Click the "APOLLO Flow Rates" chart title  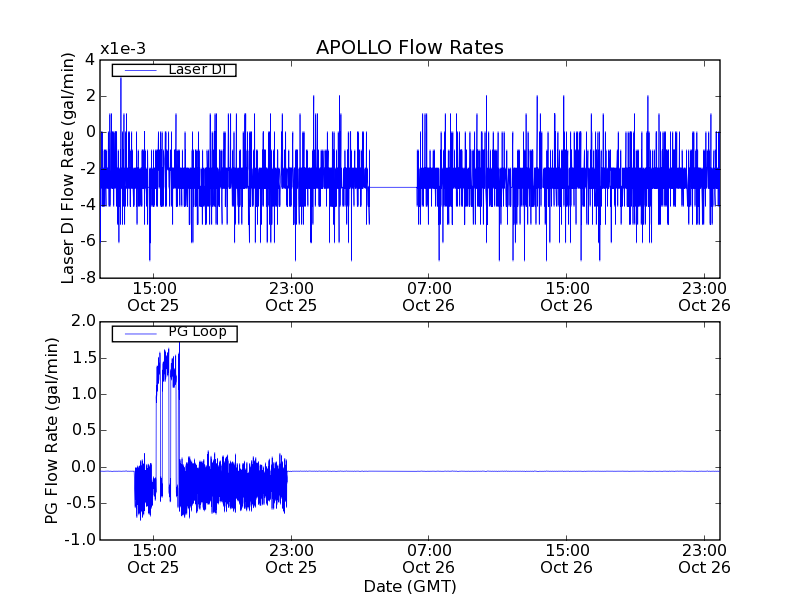coord(409,48)
